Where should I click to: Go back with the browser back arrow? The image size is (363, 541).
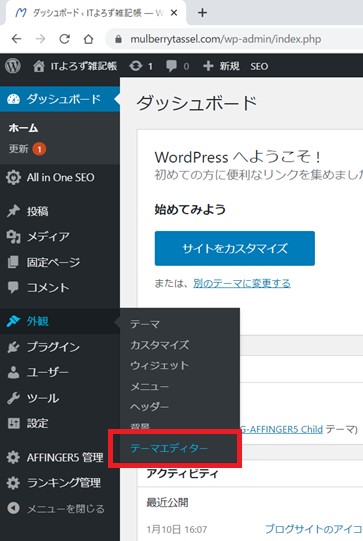pyautogui.click(x=17, y=39)
